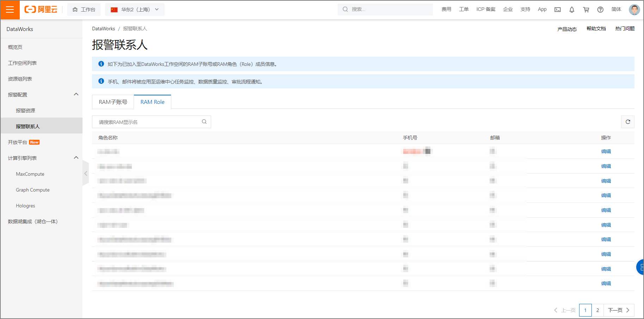Screen dimensions: 644x319
Task: Click the info icon of the 手机、邮件 notice
Action: coord(101,81)
